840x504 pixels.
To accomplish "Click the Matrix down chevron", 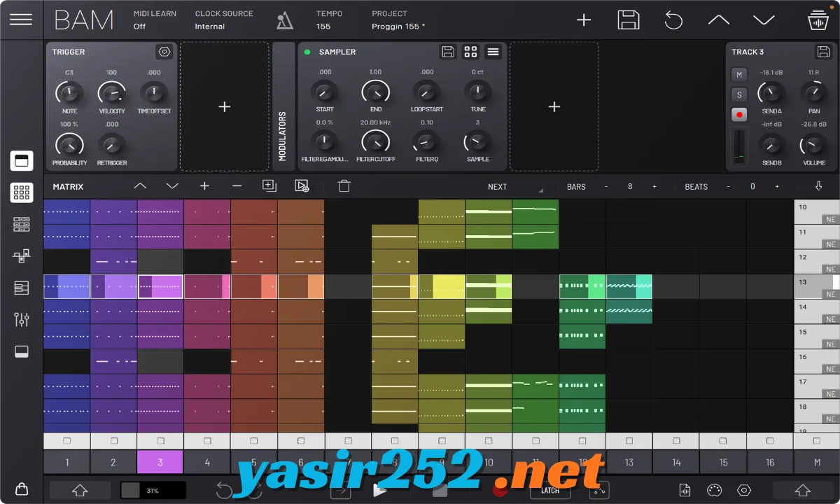I will [172, 186].
